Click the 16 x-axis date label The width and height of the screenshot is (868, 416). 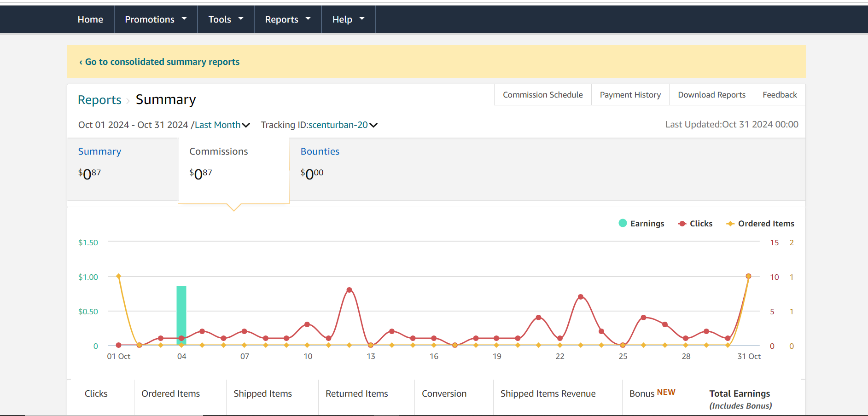pos(434,356)
